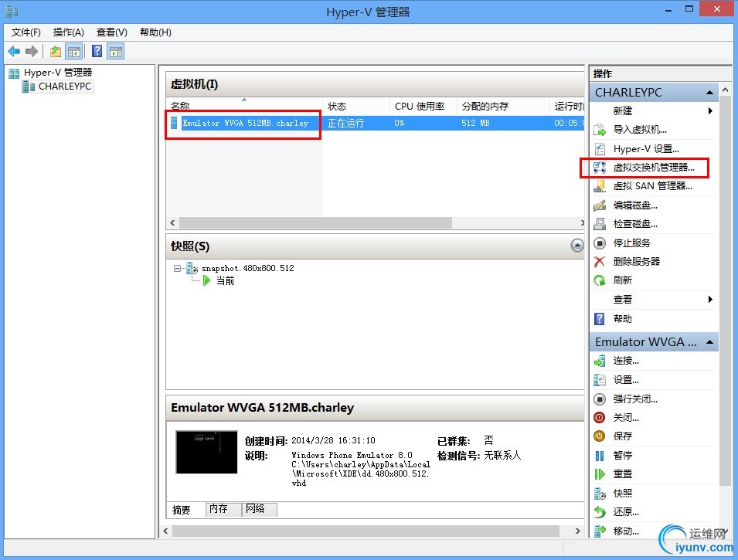Open the 操作(A) menu

(68, 32)
